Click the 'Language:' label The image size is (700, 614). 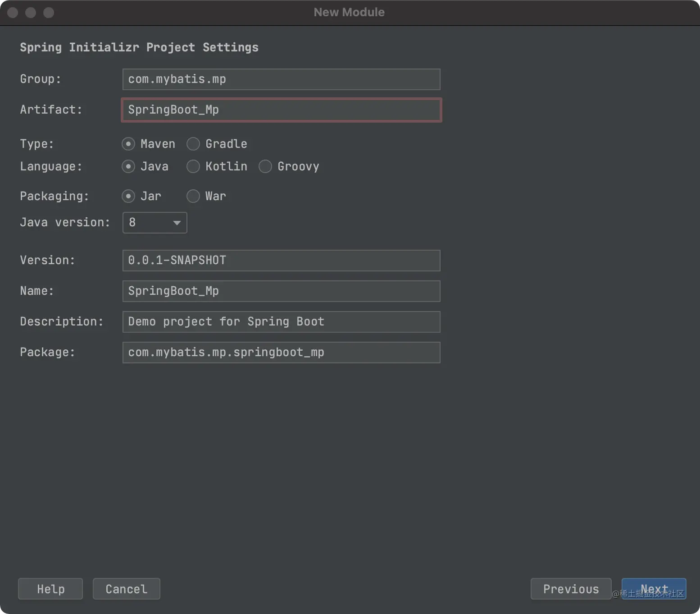point(51,166)
